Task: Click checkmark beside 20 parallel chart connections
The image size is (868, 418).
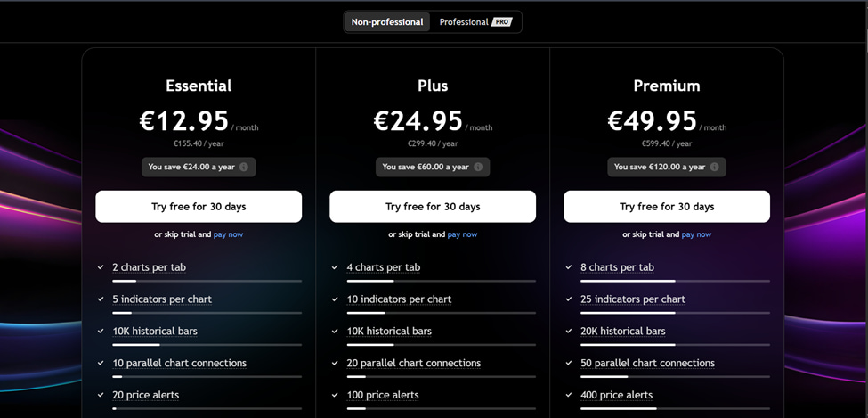Action: [x=335, y=363]
